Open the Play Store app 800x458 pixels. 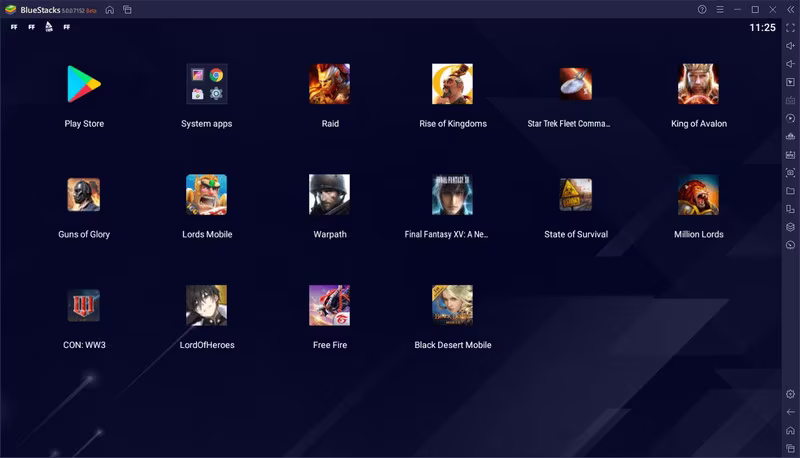84,84
